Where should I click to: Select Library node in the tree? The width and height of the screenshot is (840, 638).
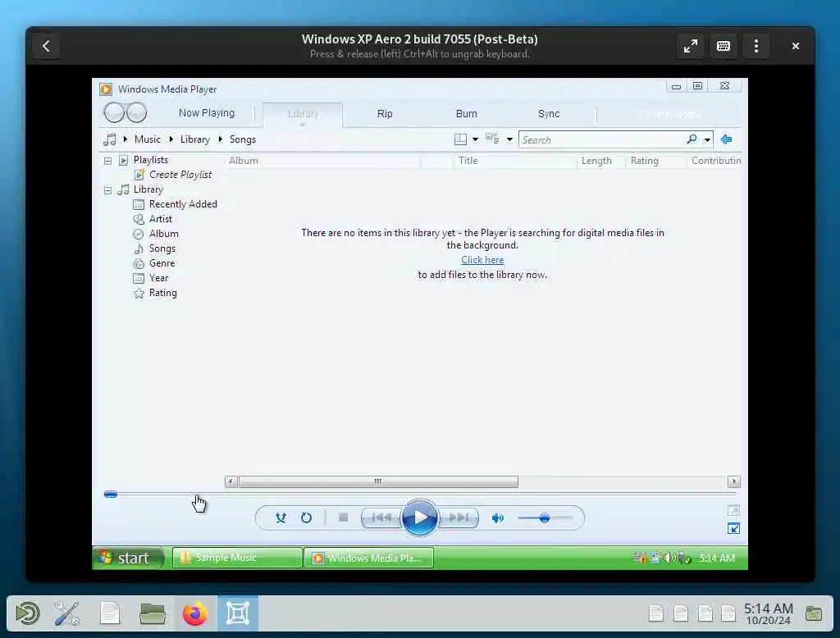click(x=148, y=189)
